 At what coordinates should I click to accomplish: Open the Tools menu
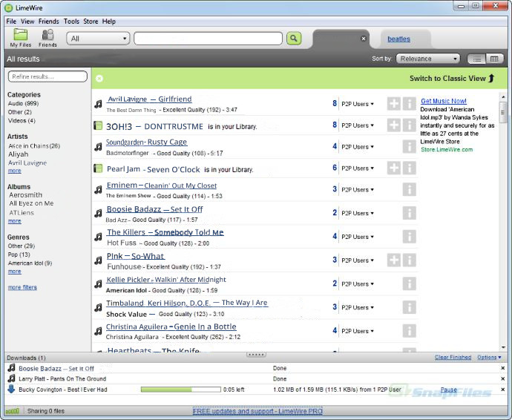pyautogui.click(x=71, y=22)
